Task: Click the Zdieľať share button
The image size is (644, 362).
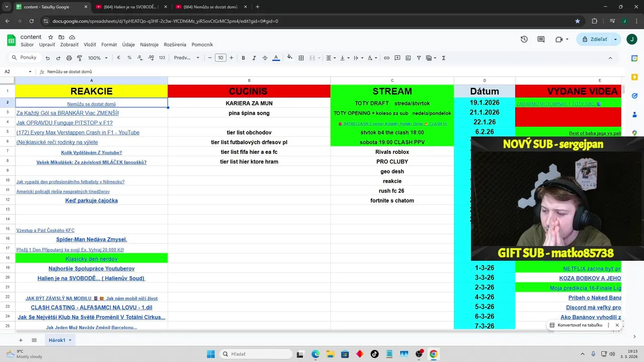Action: point(594,39)
